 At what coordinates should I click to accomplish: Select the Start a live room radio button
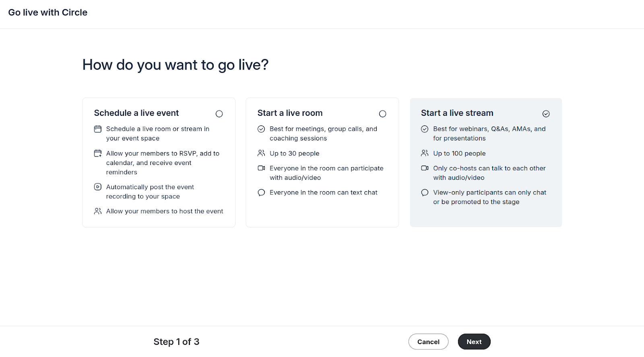(x=382, y=114)
